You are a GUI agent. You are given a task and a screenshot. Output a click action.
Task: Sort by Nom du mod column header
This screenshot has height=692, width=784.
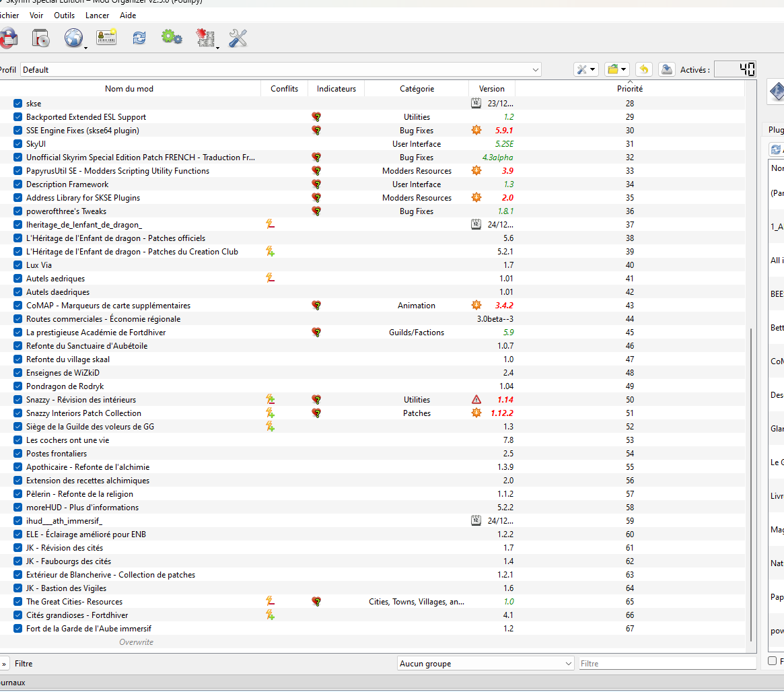pos(129,88)
